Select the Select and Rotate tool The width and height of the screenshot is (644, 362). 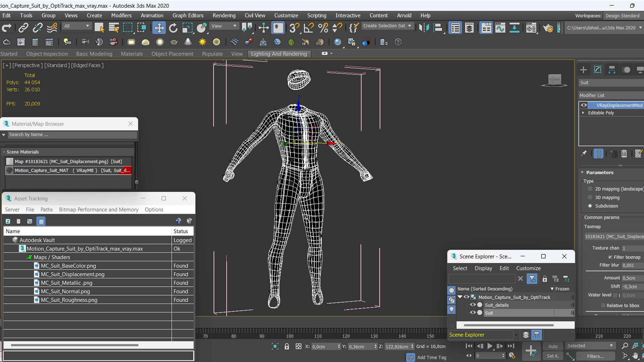click(173, 28)
